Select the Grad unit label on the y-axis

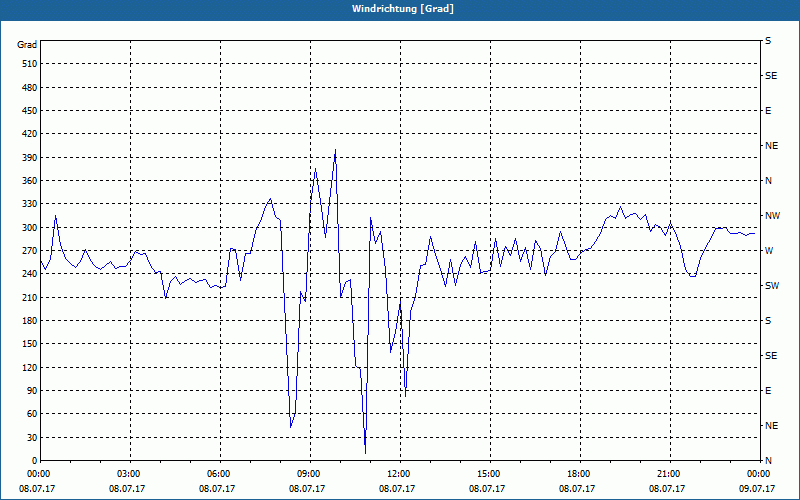tap(27, 45)
